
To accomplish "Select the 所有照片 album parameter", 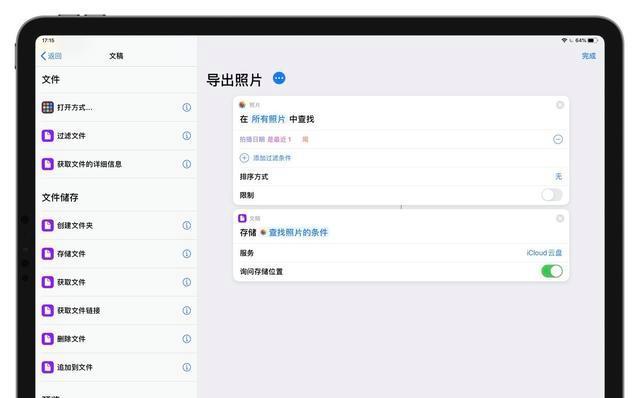I will click(x=268, y=119).
